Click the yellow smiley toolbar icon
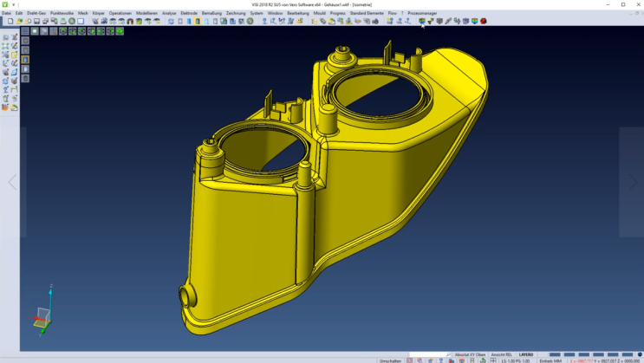Viewport: 644px width, 363px height. [x=300, y=21]
